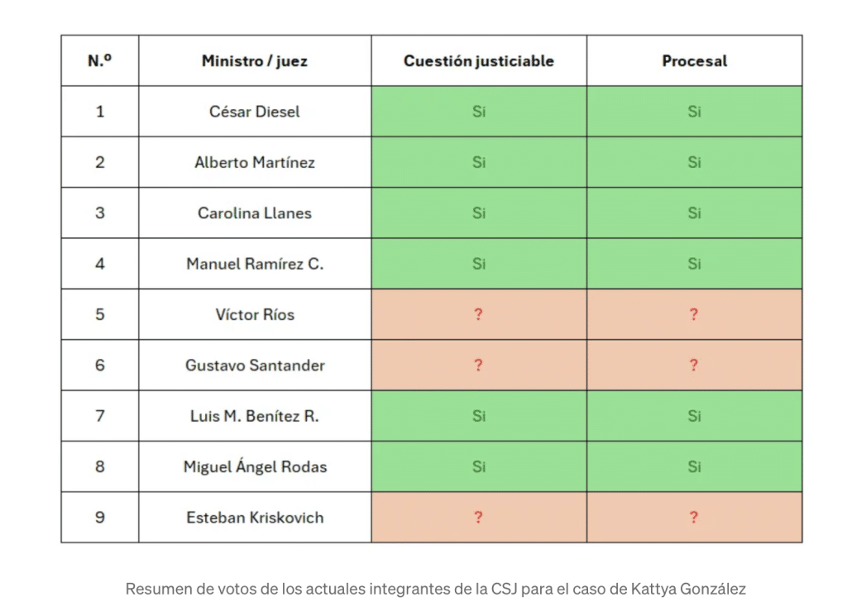This screenshot has width=847, height=616.
Task: Click Luis M. Benítez R. name
Action: [255, 416]
